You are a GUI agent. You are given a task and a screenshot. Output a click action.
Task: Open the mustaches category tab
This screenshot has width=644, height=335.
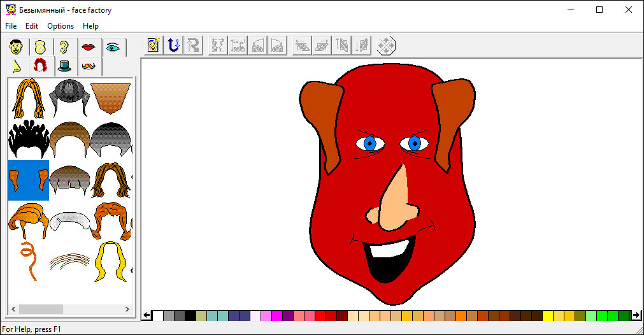click(x=89, y=66)
